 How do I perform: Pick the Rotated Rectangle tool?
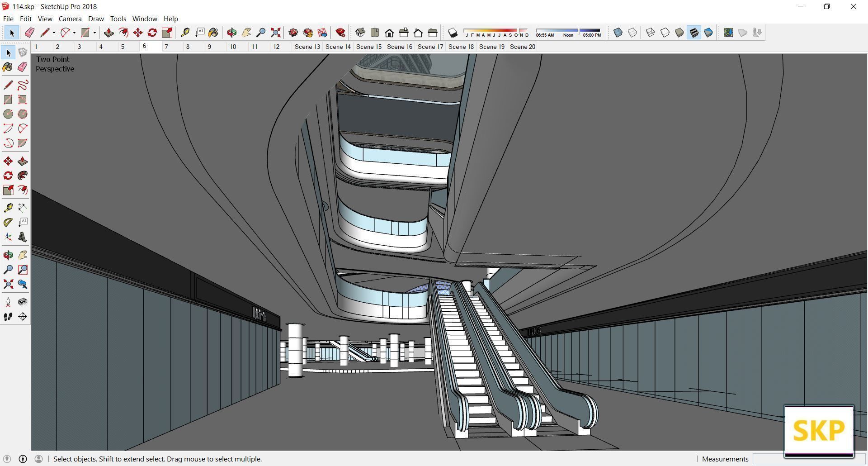pos(23,100)
